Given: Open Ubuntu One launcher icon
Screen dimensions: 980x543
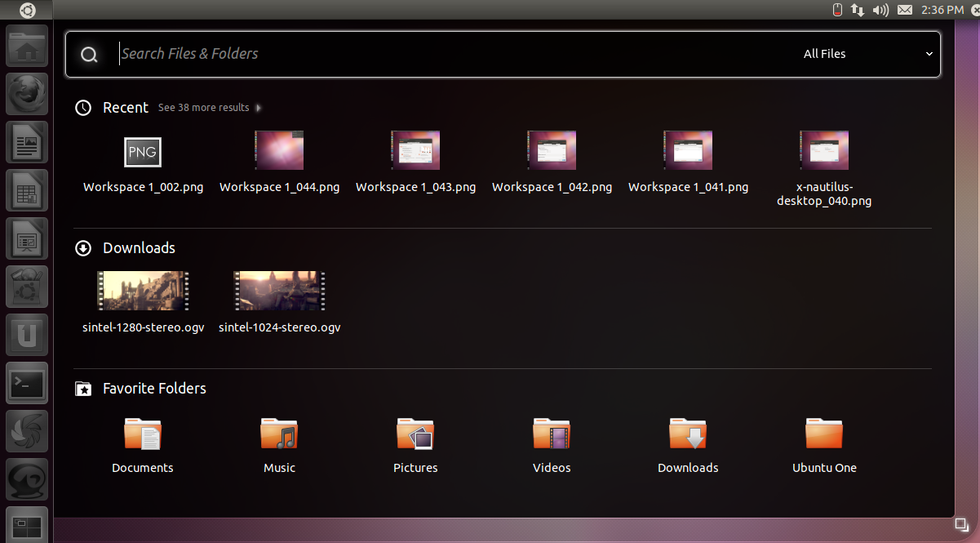Looking at the screenshot, I should [27, 335].
